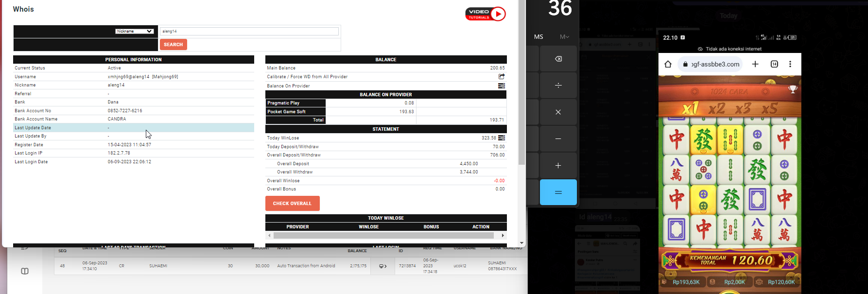Click Auto Transaction from Android note
Screen dimensions: 868x294
pyautogui.click(x=306, y=266)
